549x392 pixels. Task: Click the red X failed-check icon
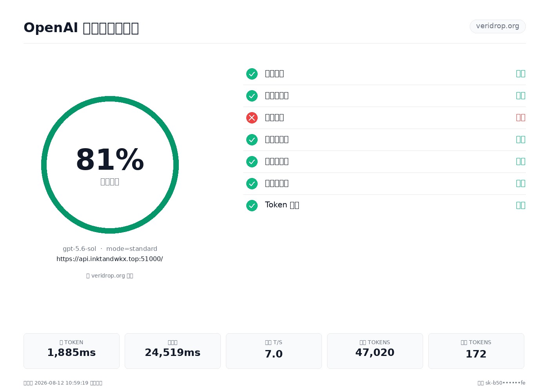pos(252,118)
